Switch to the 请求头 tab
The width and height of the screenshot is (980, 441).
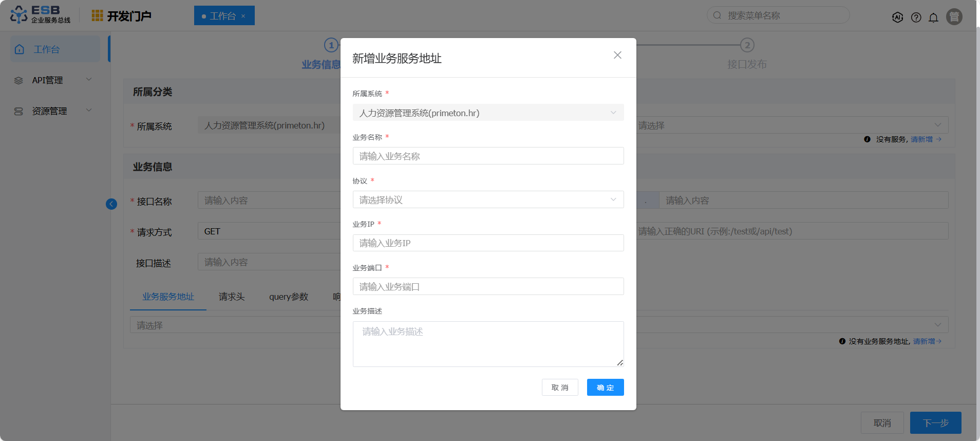click(232, 297)
